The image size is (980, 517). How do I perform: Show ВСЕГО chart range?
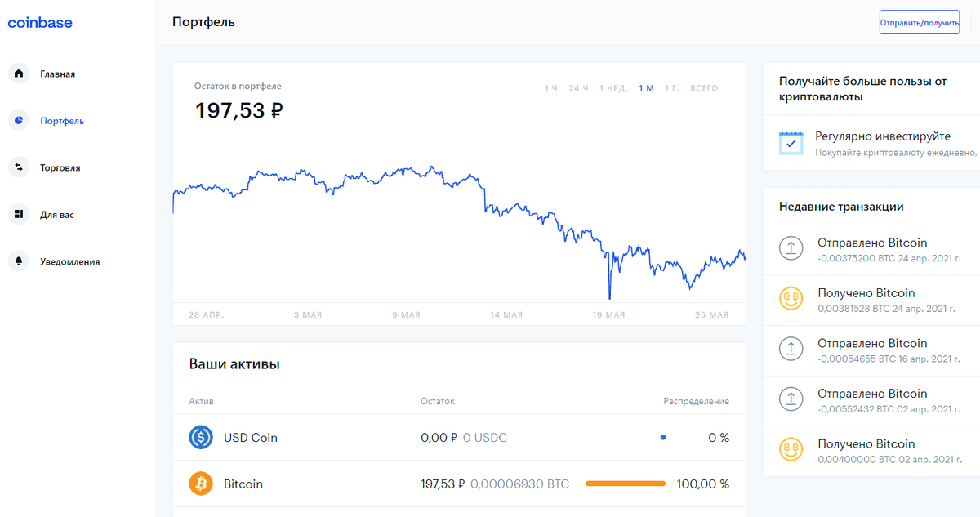click(x=704, y=88)
